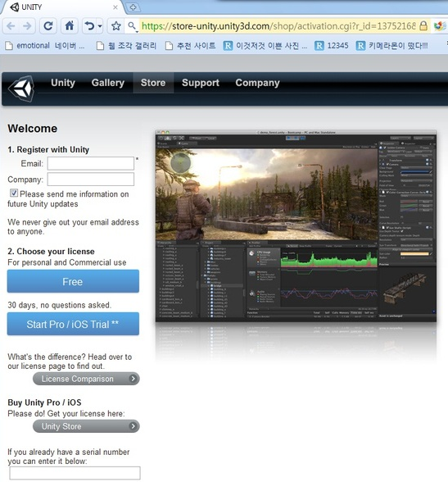
Task: Choose the Free license button
Action: click(73, 281)
